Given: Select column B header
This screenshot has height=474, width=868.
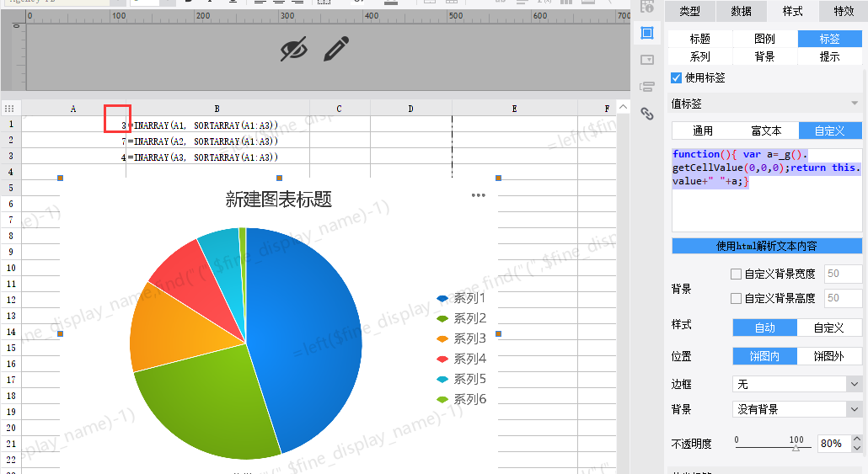Looking at the screenshot, I should pos(217,109).
